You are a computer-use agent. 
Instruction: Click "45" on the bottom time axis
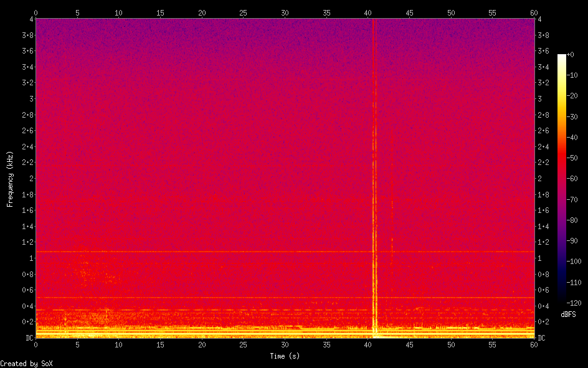[409, 345]
